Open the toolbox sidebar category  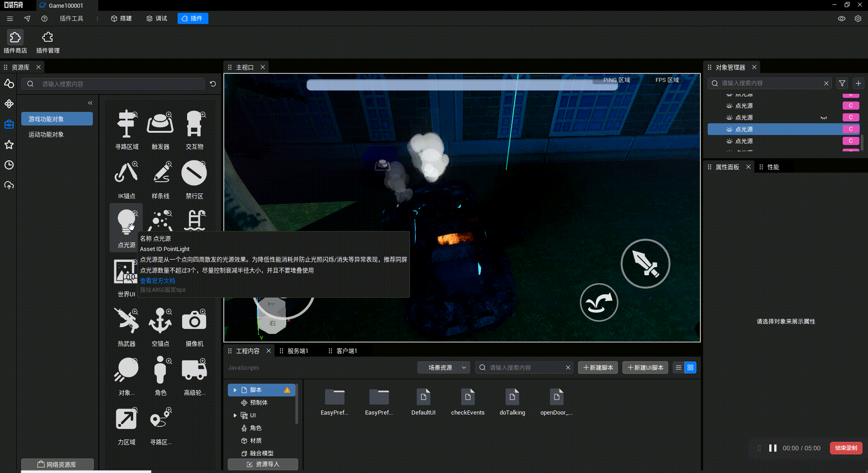pos(9,124)
